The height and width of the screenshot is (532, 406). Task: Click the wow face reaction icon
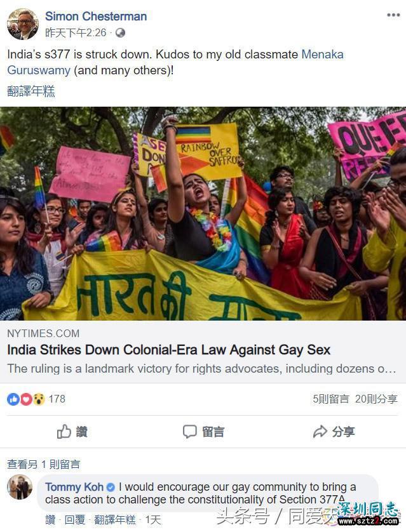(39, 399)
